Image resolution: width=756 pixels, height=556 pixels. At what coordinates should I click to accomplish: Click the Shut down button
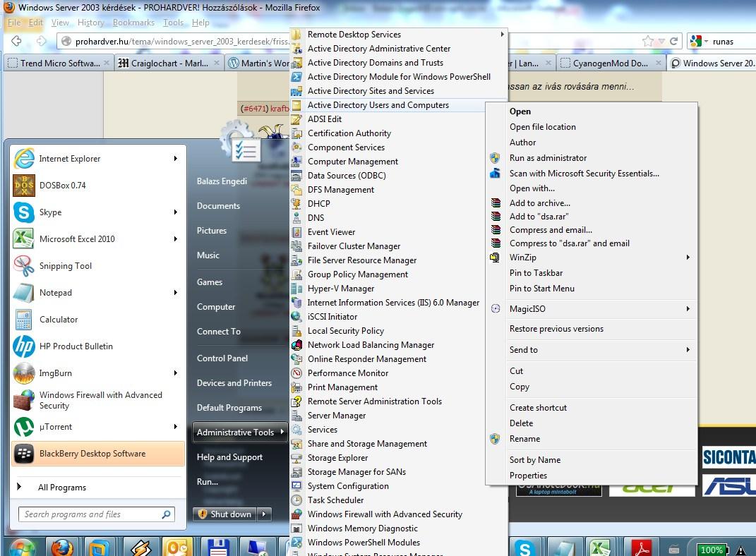[225, 514]
